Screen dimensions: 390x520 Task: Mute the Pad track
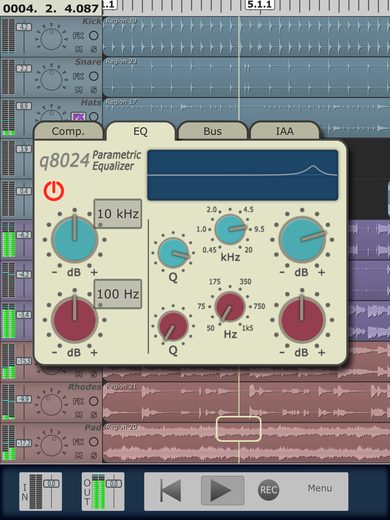pos(78,455)
